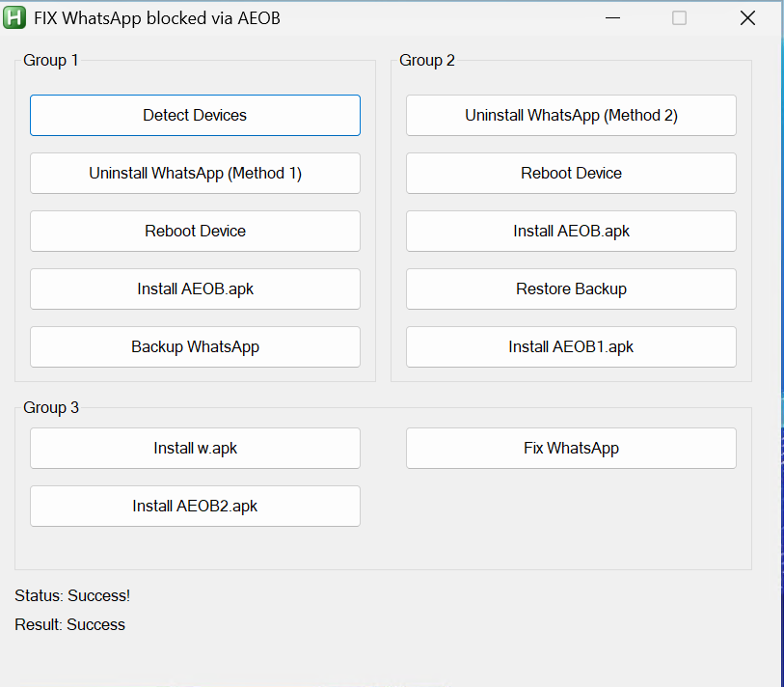Minimize the FIX WhatsApp window
784x687 pixels.
pos(612,18)
